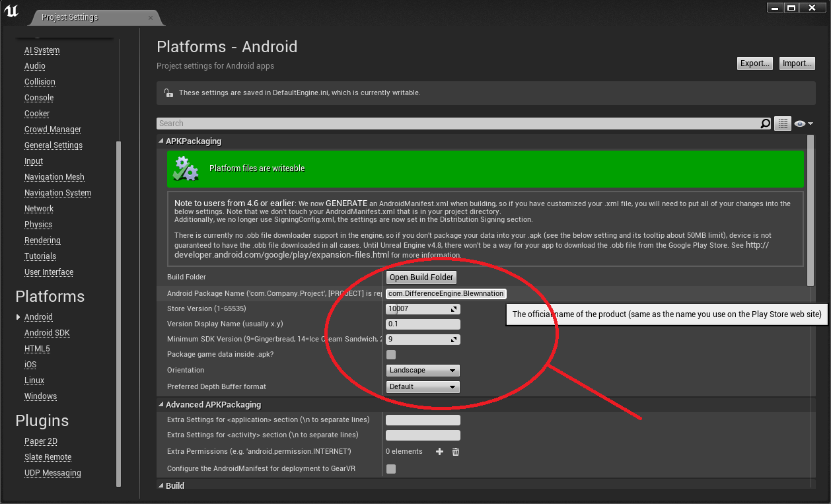Screen dimensions: 831x504
Task: Open Navigation System settings
Action: click(58, 193)
